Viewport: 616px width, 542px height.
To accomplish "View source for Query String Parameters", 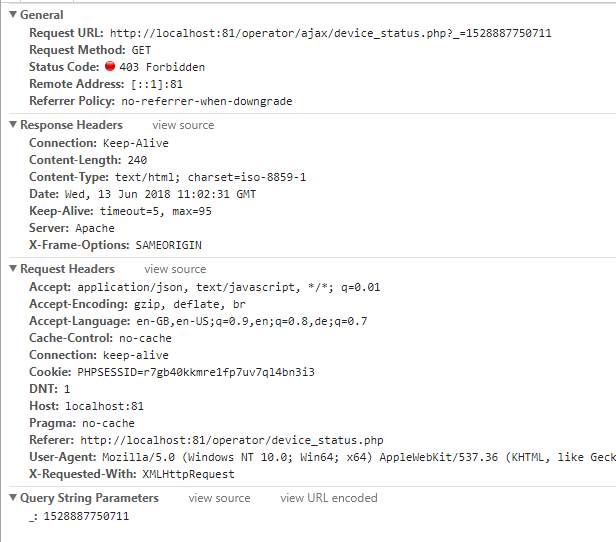I will (219, 498).
